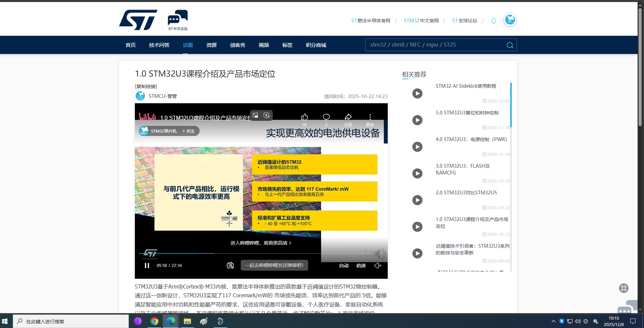Image resolution: width=644 pixels, height=328 pixels.
Task: Visit the STM32中文官网 link
Action: tap(421, 21)
